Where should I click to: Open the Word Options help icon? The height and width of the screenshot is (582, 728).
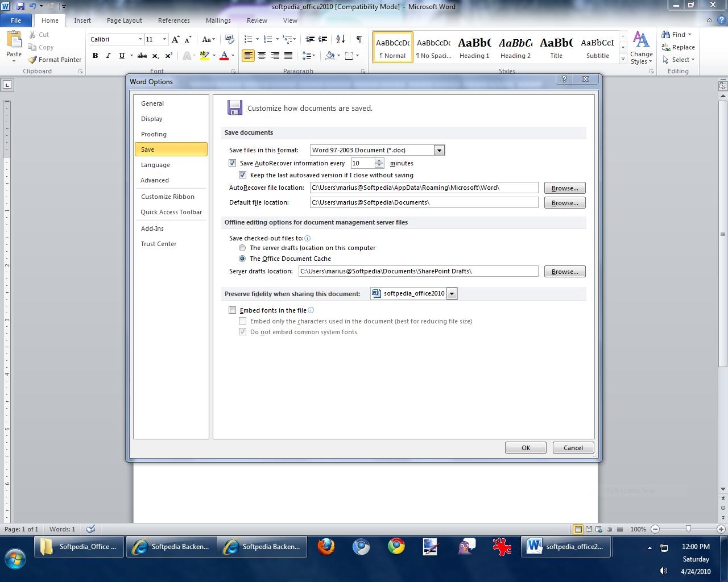tap(564, 80)
